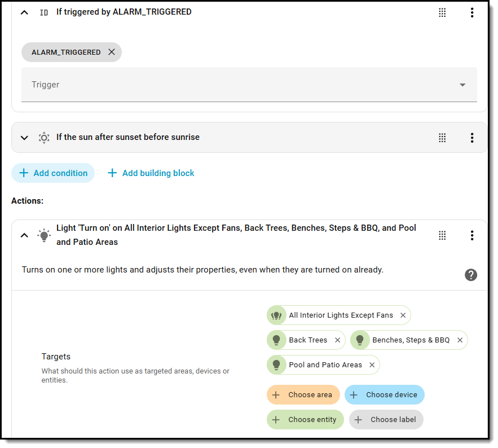Open the ALARM_TRIGGERED condition's three-dot menu

[x=471, y=12]
